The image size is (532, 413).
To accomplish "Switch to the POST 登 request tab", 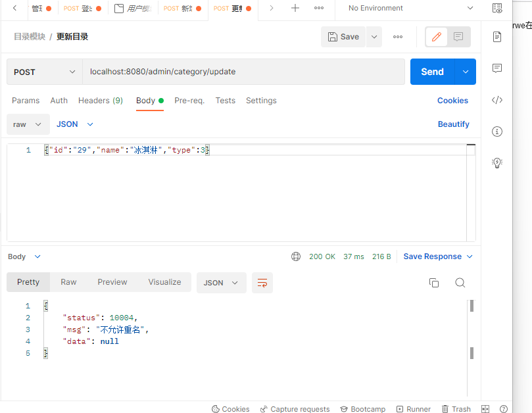I will tap(82, 9).
